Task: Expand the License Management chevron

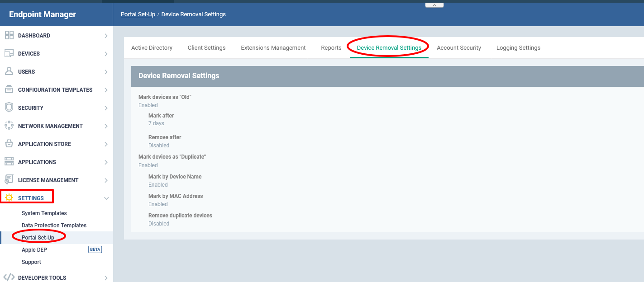Action: pos(106,180)
